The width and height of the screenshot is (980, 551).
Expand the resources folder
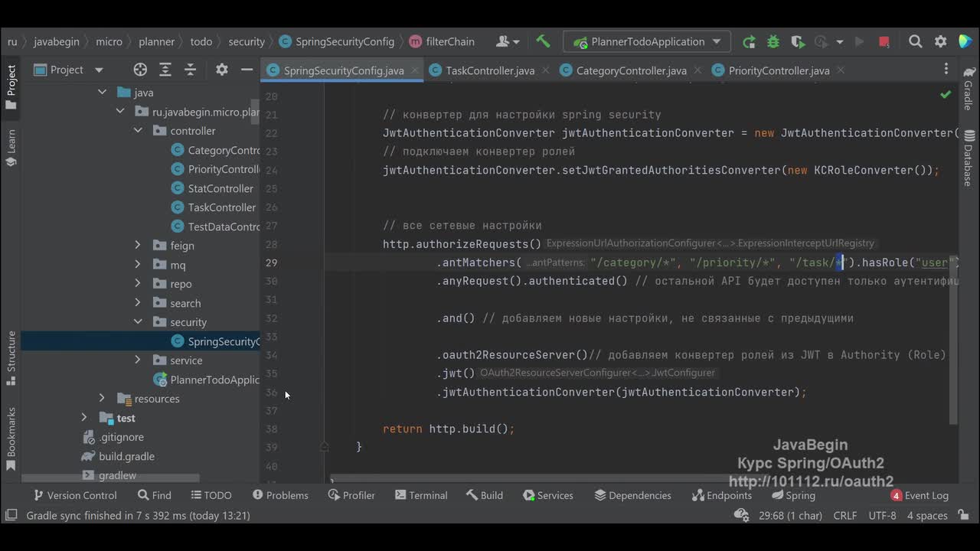(x=102, y=399)
